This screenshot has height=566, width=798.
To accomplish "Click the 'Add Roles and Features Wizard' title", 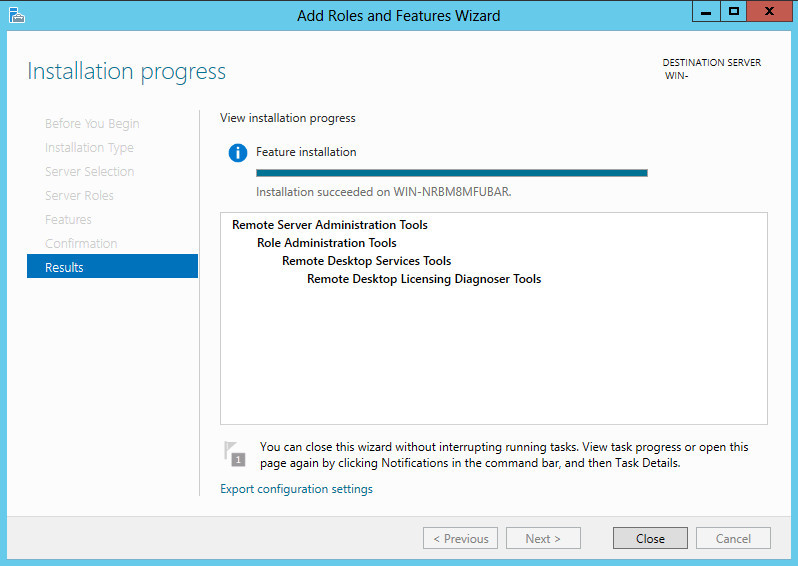I will pos(398,16).
